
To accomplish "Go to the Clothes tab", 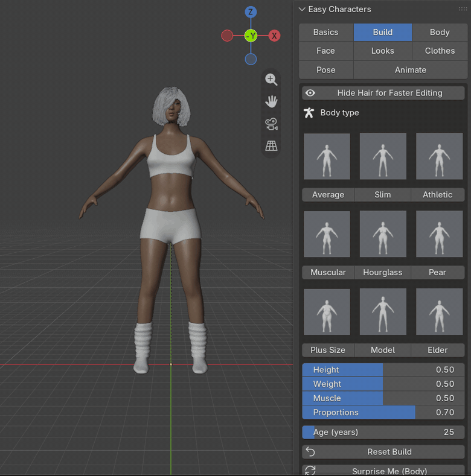I will tap(440, 51).
